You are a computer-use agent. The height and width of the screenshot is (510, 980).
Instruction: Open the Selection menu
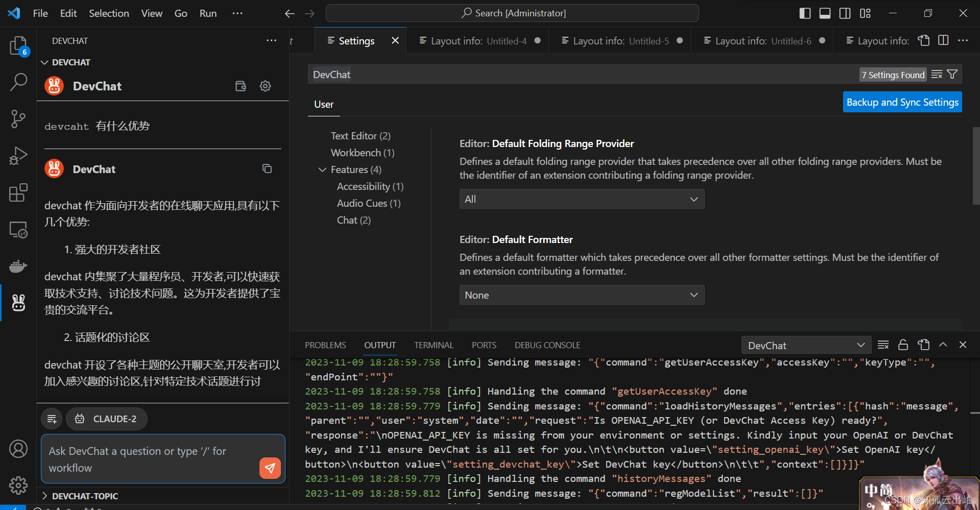(109, 13)
